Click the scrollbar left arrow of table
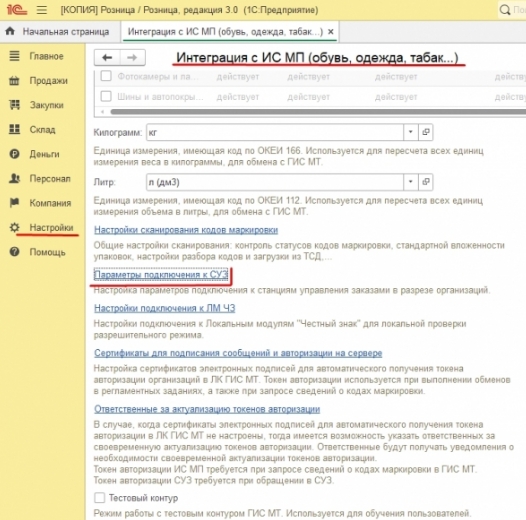 tap(103, 112)
